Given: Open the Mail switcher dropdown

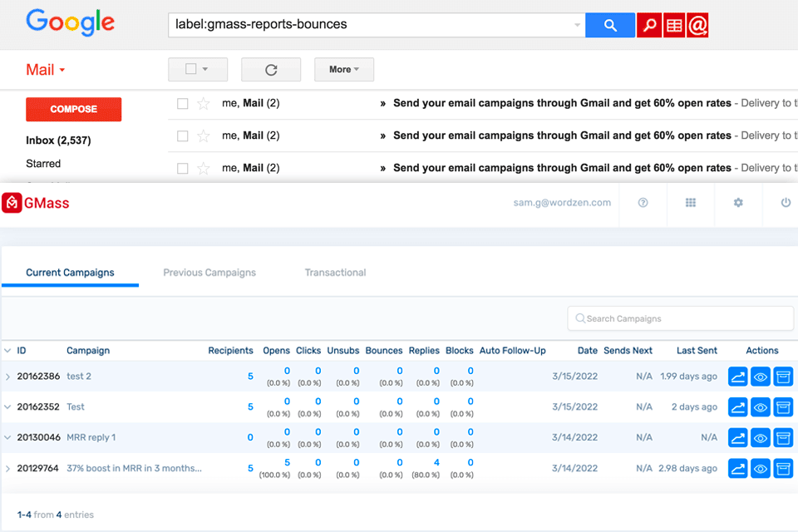Looking at the screenshot, I should [45, 70].
